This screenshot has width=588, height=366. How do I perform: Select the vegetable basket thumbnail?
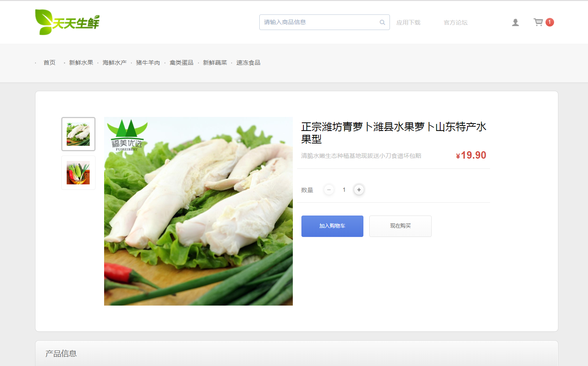[78, 173]
